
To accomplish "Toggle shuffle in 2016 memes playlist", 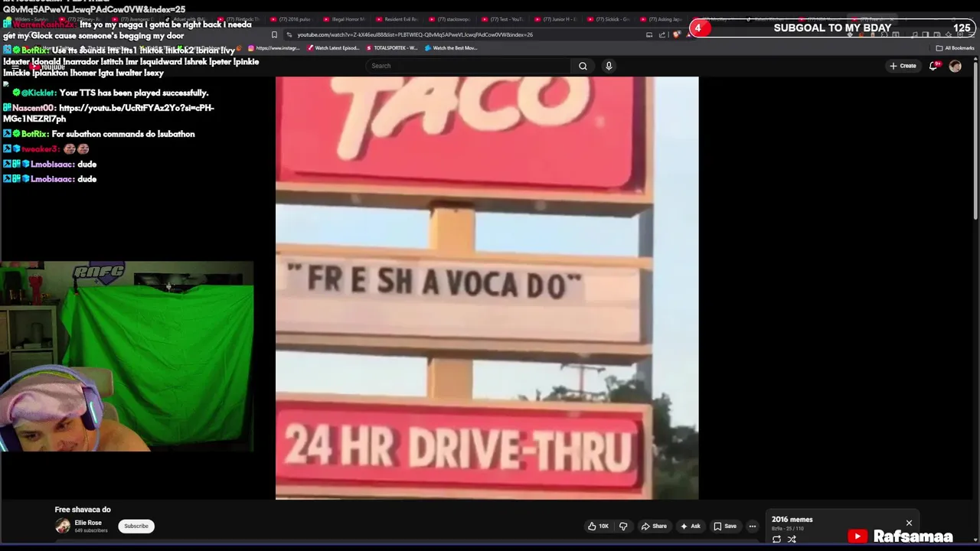I will point(792,539).
